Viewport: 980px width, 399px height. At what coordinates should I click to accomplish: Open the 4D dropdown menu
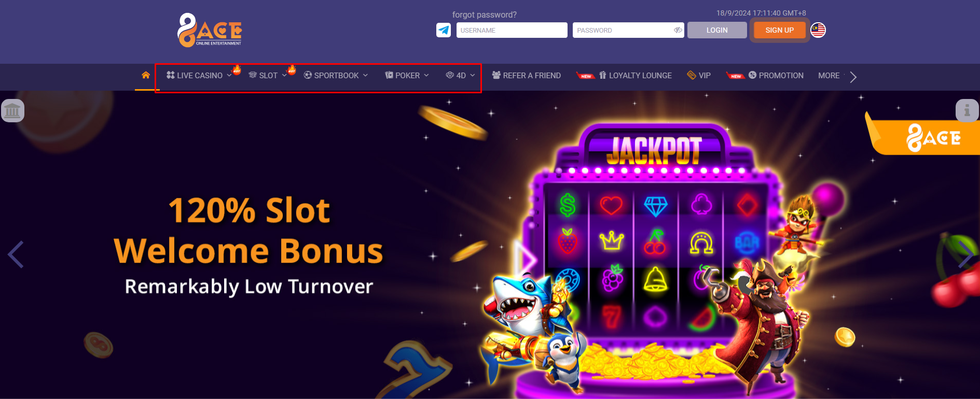point(460,75)
